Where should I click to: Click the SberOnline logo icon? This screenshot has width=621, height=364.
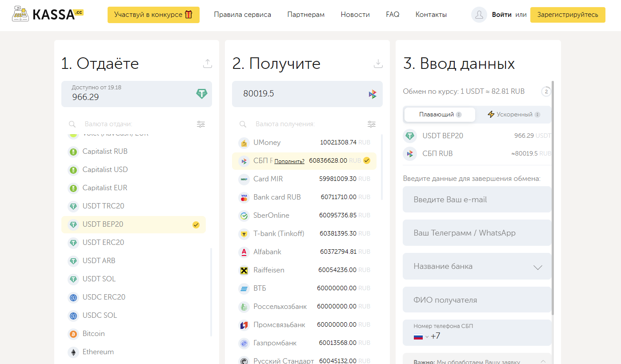click(244, 216)
